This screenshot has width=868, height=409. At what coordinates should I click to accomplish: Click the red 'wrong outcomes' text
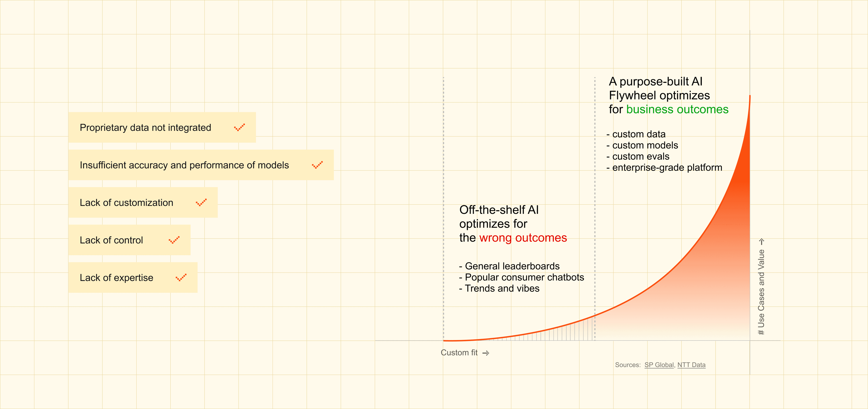[523, 238]
